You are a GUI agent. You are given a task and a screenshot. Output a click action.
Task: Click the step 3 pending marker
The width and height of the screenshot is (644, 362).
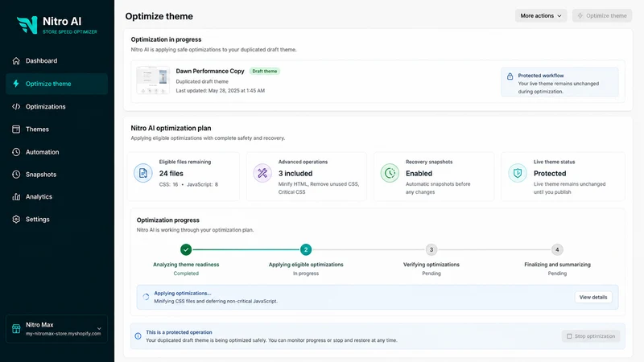tap(431, 249)
